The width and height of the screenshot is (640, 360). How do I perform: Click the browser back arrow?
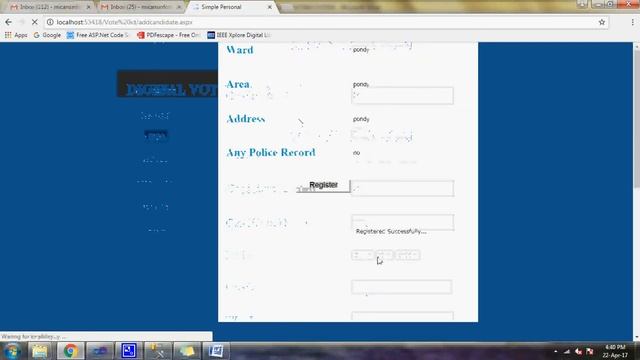pyautogui.click(x=9, y=22)
